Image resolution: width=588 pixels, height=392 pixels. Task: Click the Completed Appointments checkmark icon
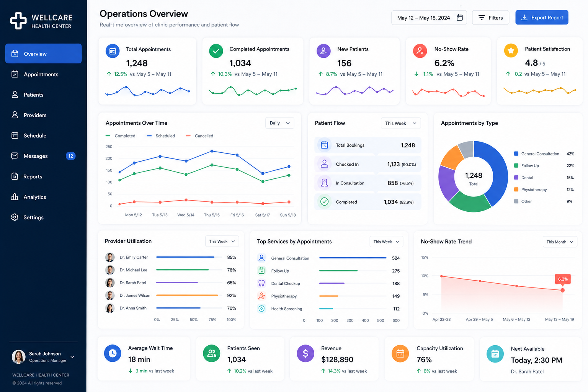point(216,51)
